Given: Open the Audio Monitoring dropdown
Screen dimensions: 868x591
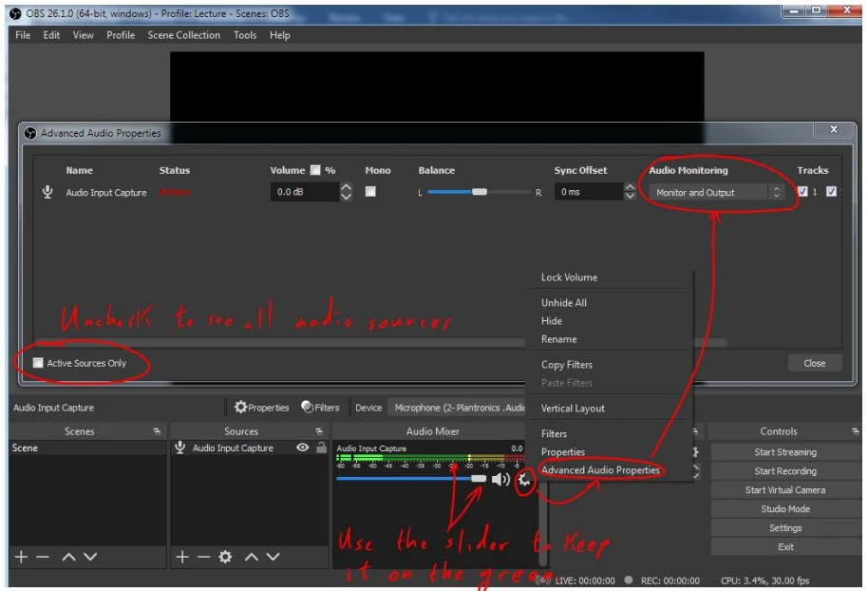Looking at the screenshot, I should pos(719,193).
